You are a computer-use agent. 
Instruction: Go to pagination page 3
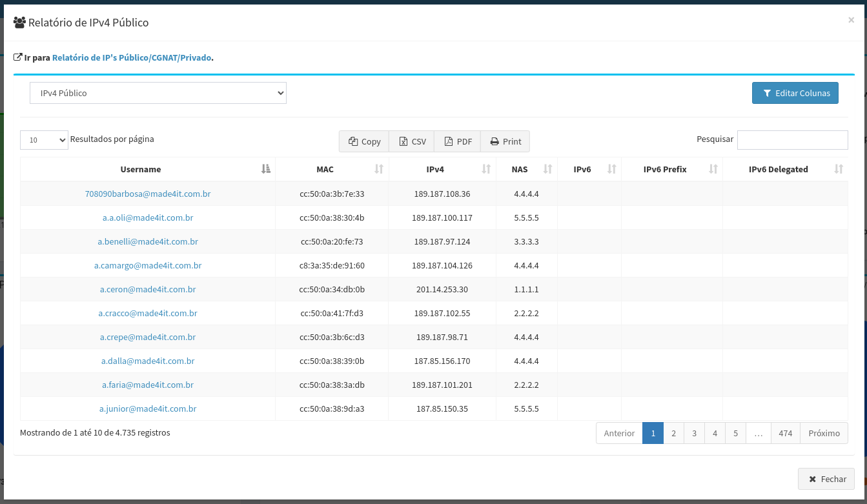point(694,433)
